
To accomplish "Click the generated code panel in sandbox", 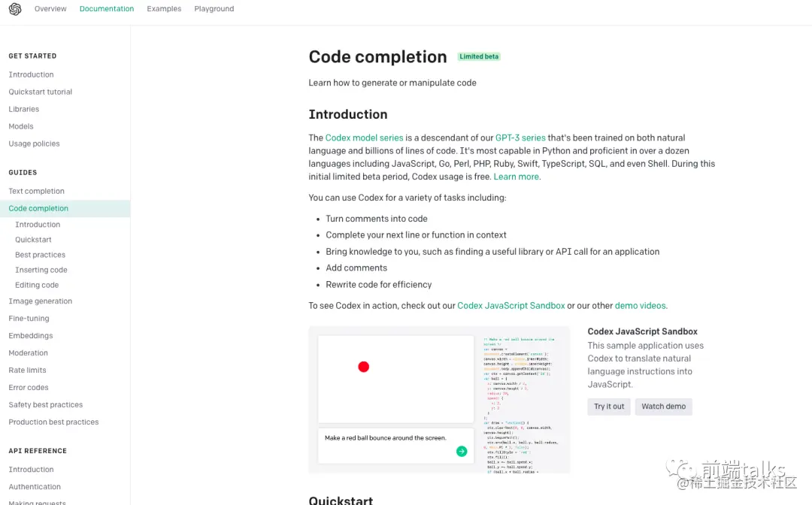I will pos(521,404).
